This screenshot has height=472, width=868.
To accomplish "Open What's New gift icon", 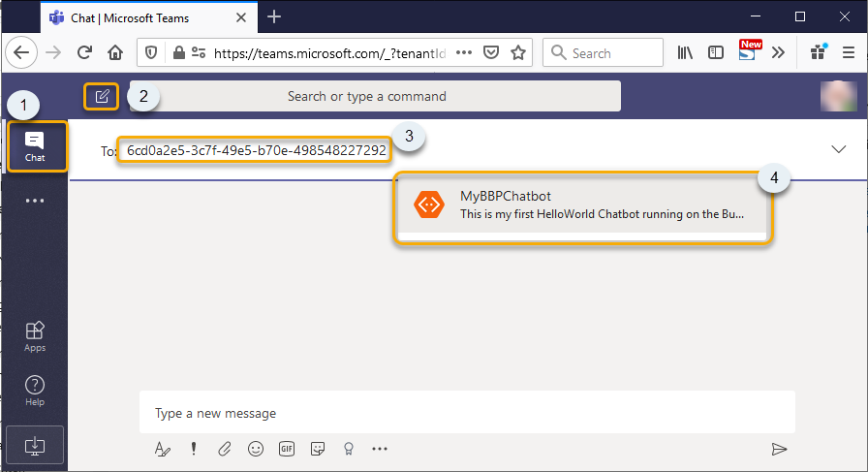I will 819,51.
